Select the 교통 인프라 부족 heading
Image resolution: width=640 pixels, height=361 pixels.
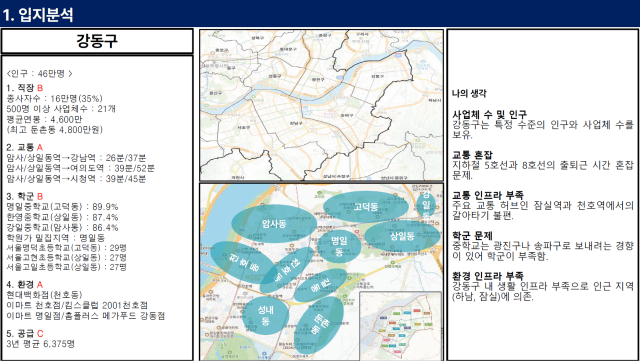coord(488,195)
